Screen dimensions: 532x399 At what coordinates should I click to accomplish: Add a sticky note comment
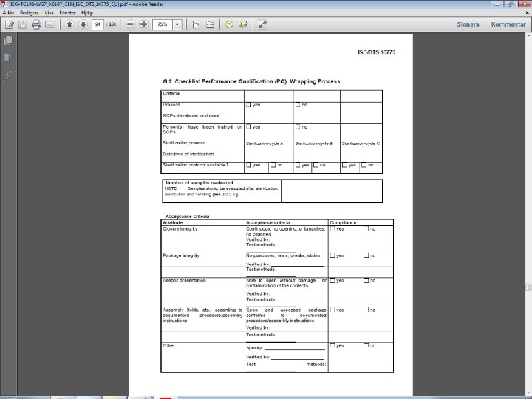[229, 24]
